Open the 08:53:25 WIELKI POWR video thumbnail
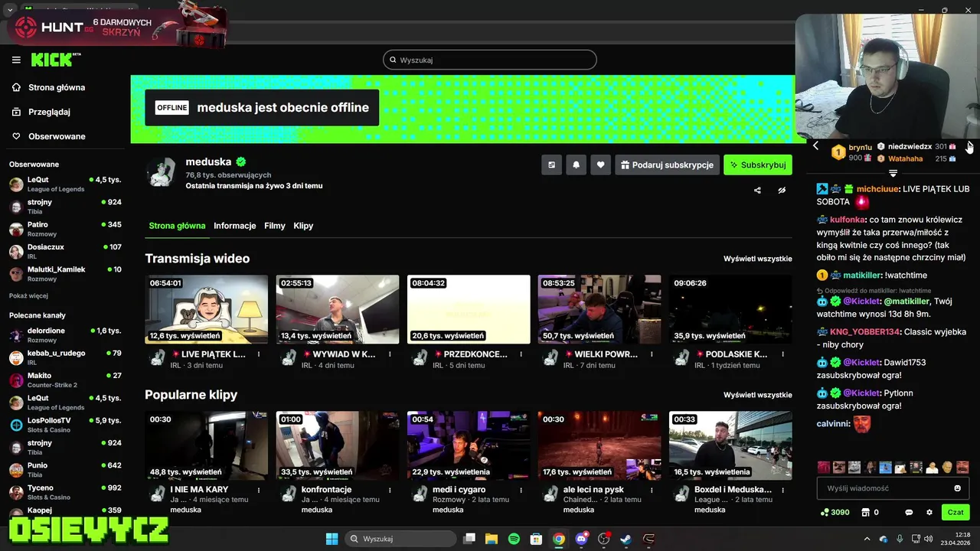980x551 pixels. point(599,309)
